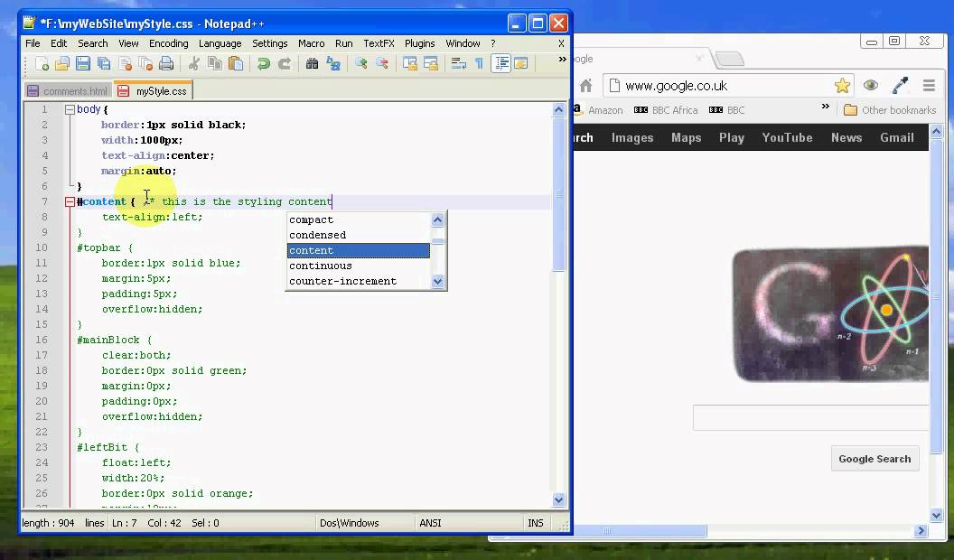Screen dimensions: 954x560
Task: Select the myStyle.css tab
Action: pyautogui.click(x=154, y=90)
